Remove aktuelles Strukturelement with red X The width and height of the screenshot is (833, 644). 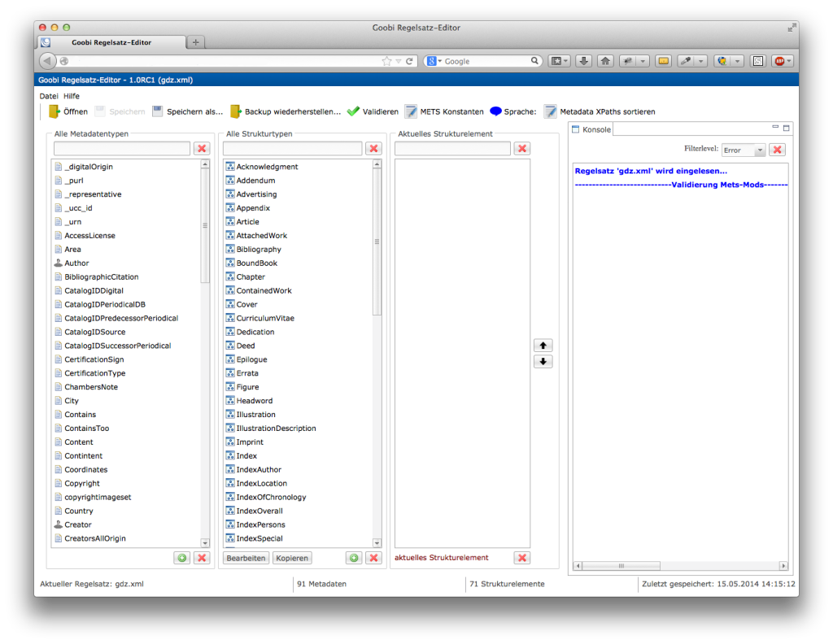pos(522,558)
